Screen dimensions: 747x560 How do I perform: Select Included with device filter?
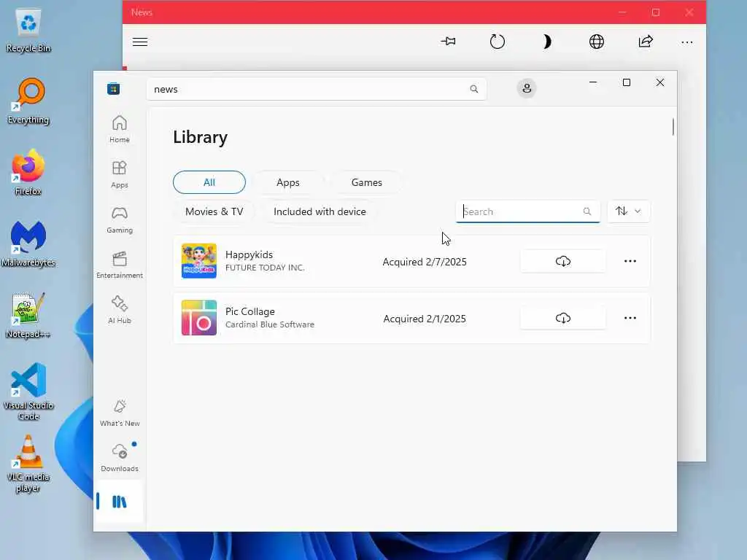320,211
